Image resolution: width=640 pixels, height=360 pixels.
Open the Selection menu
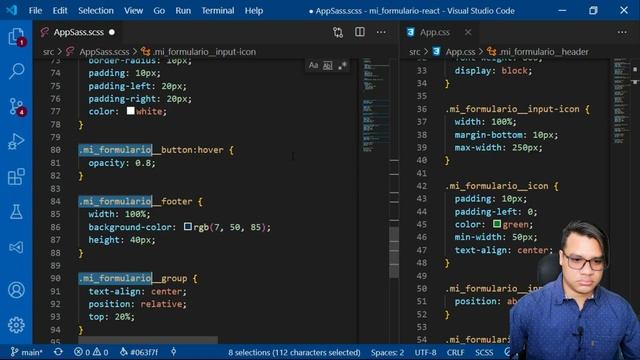96,11
